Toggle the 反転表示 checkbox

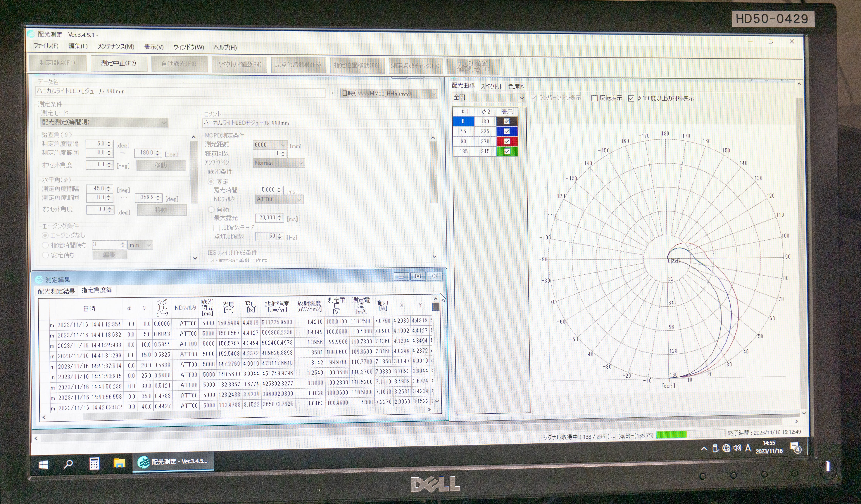[x=594, y=98]
